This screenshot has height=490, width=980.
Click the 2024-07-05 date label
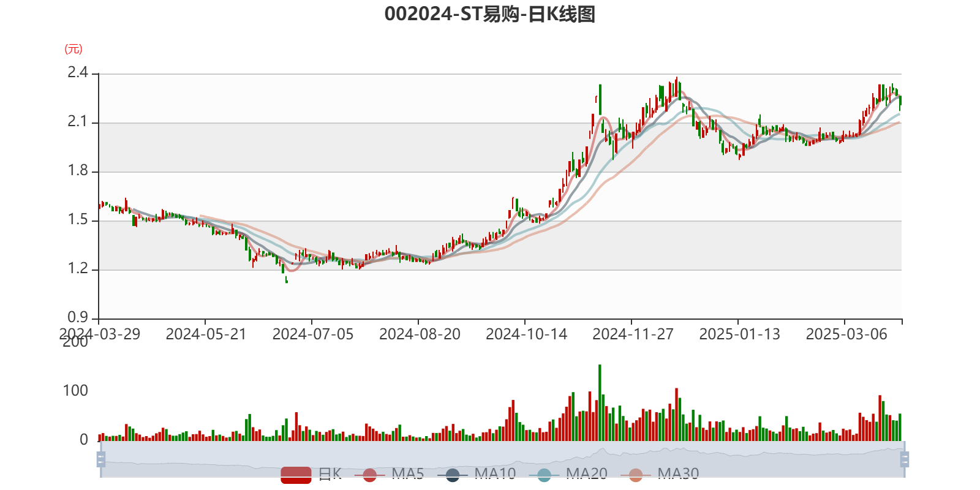tap(313, 334)
